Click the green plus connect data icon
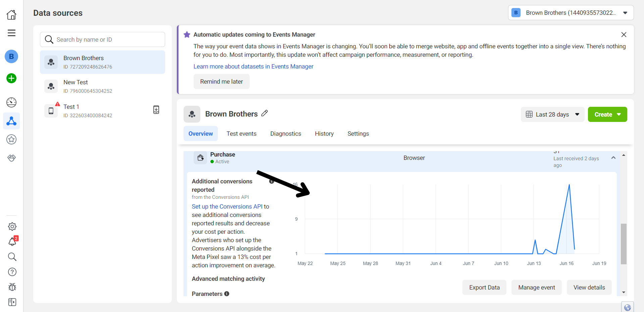This screenshot has height=312, width=644. click(x=11, y=78)
